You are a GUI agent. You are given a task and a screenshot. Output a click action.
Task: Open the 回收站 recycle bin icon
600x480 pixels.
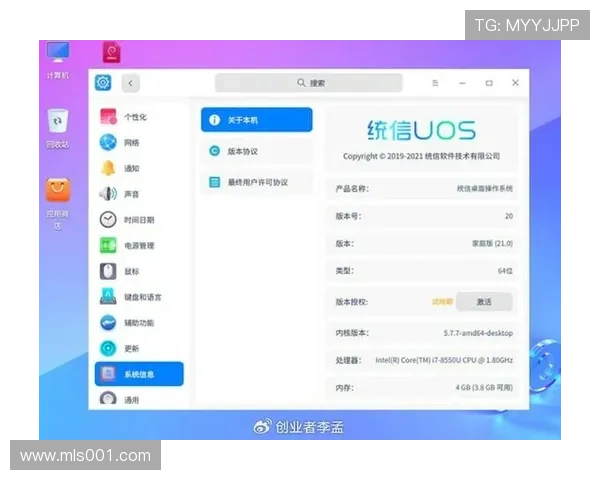[58, 121]
